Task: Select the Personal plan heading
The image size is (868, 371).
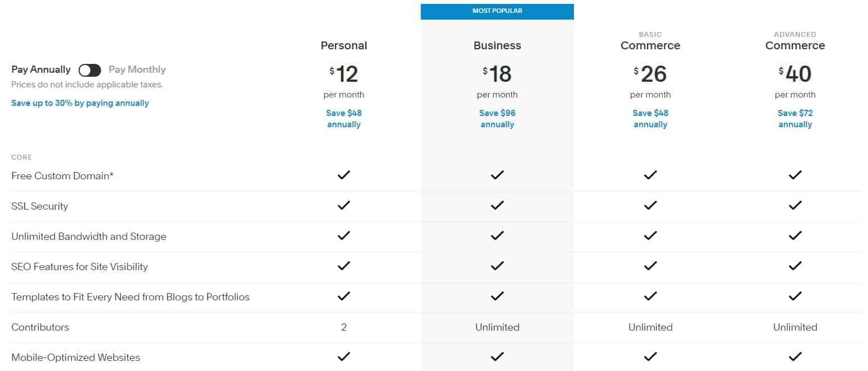Action: point(343,45)
